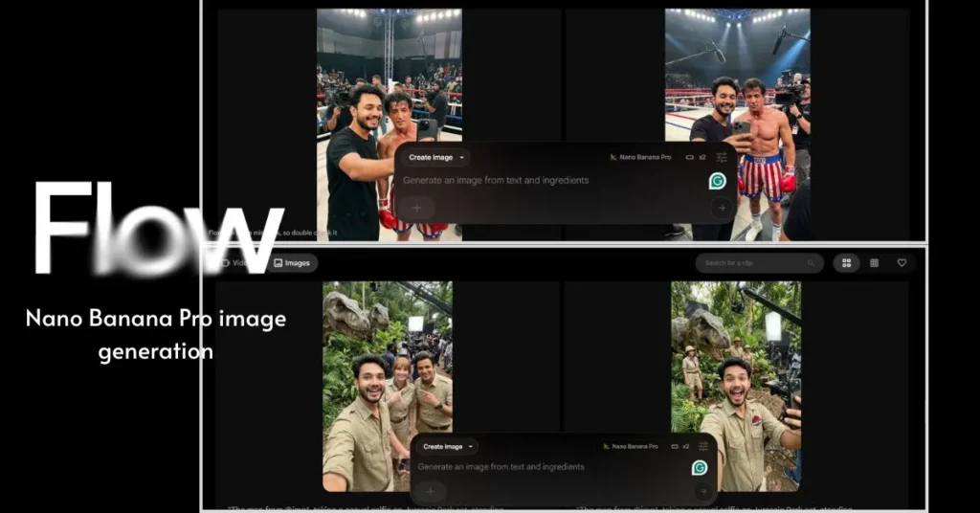Click the Grammarly icon in the boxing prompt box

coord(718,181)
